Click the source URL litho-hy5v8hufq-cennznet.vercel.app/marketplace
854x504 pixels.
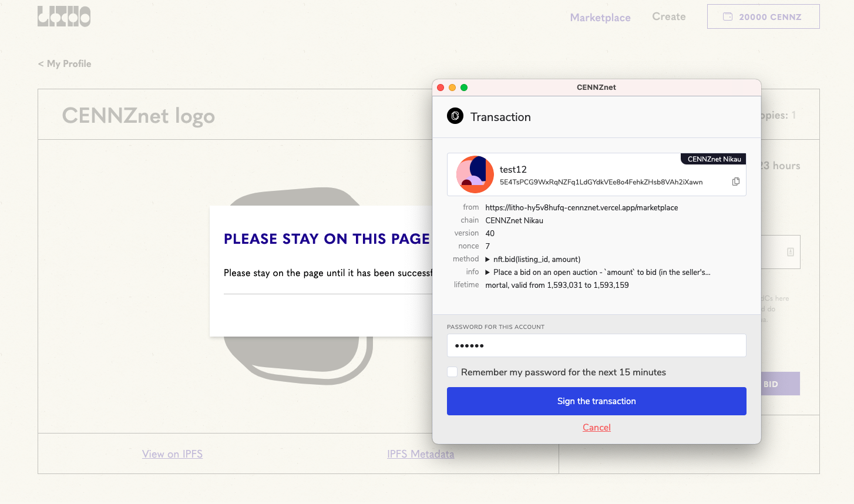(581, 207)
